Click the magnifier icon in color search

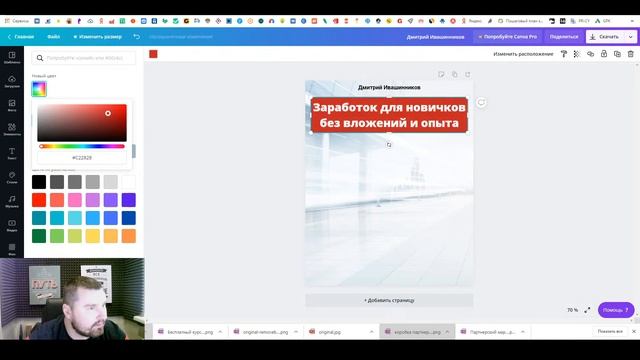point(40,58)
